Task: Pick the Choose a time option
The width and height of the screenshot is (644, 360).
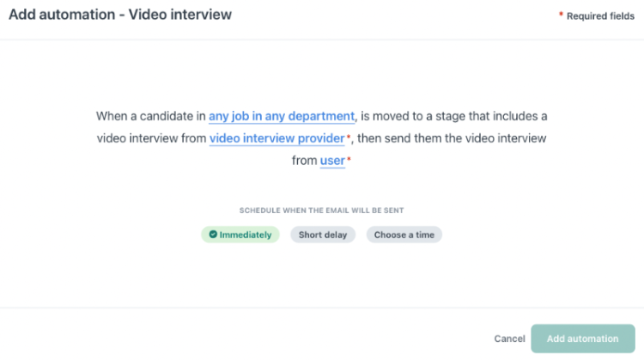Action: (404, 235)
